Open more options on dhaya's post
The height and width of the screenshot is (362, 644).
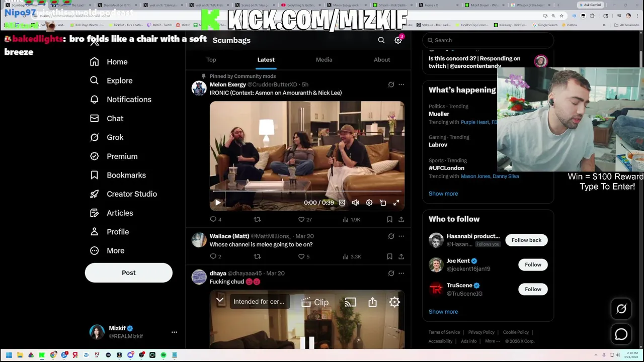coord(401,273)
